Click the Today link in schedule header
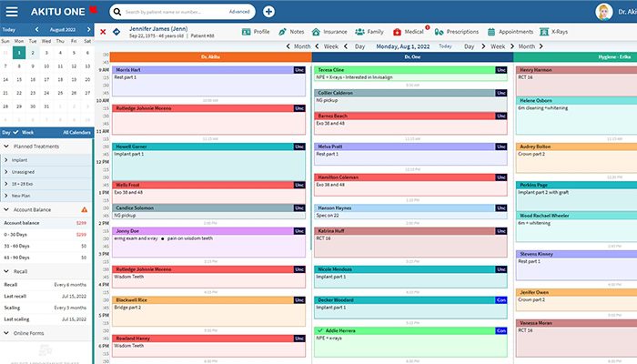This screenshot has width=637, height=364. coord(445,46)
